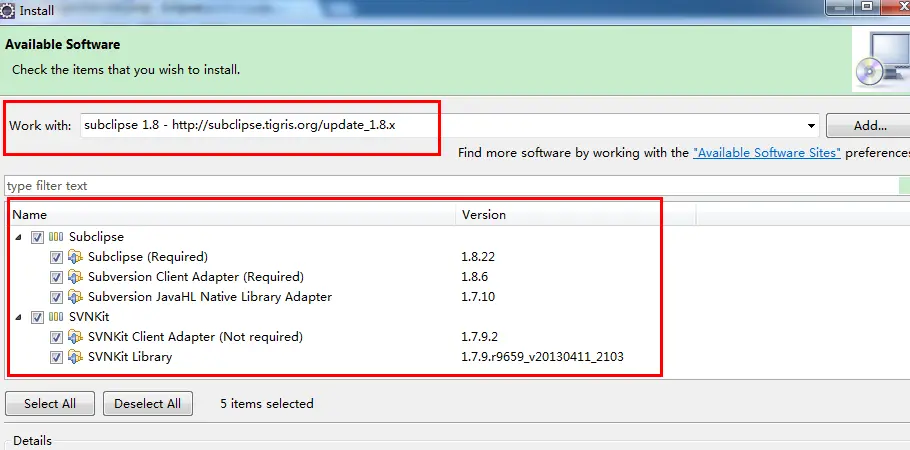Select SVNKit Client Adapter (Not required) label
910x450 pixels.
195,337
